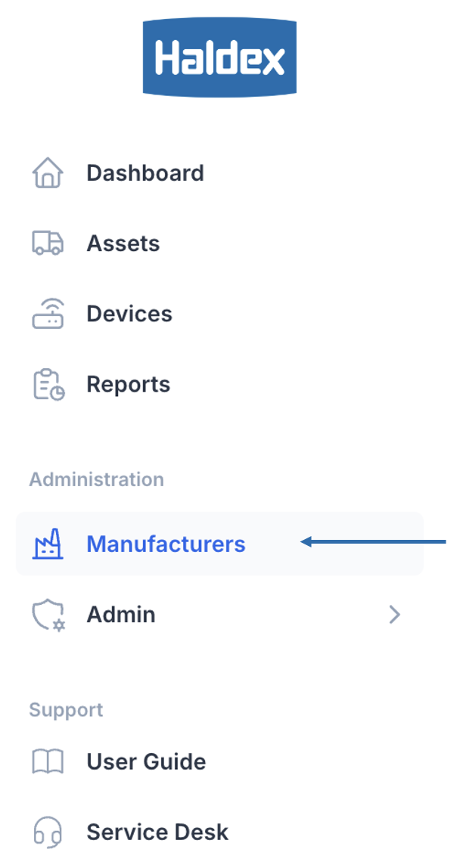Open the Devices menu item
460x868 pixels.
click(129, 314)
